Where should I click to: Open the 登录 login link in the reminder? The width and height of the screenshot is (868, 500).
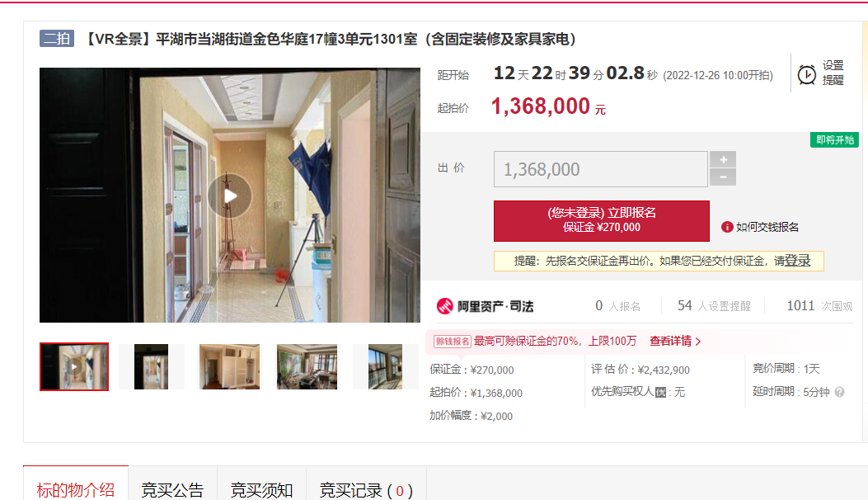pos(798,261)
